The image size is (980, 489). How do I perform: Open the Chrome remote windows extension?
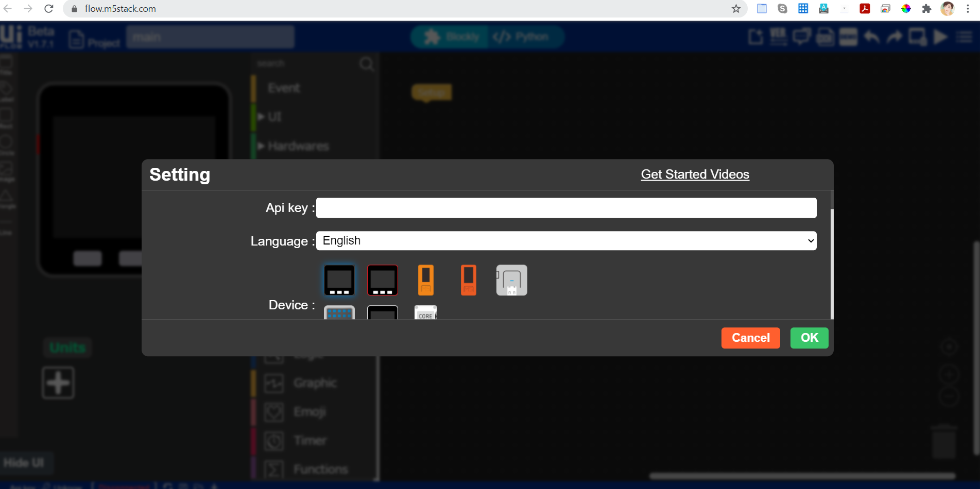(885, 9)
